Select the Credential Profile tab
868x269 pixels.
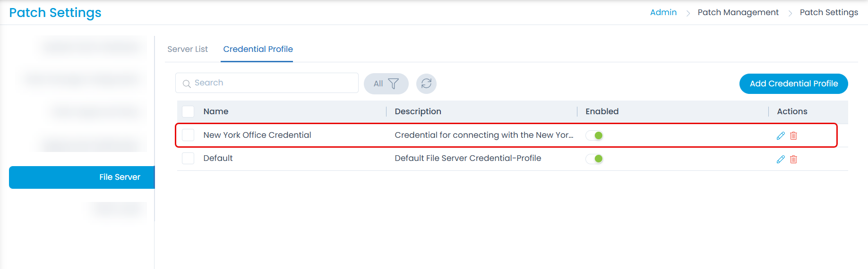pos(258,49)
